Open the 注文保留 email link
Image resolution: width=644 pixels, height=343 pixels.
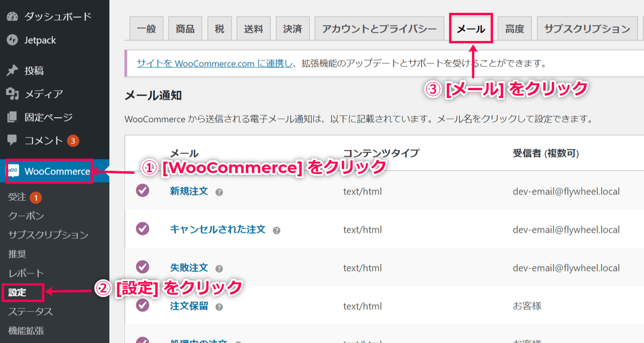click(189, 306)
